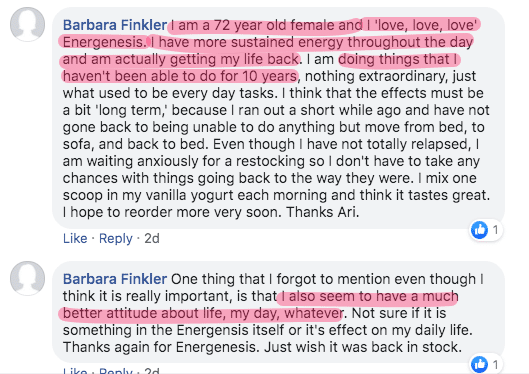This screenshot has width=529, height=374.
Task: Click the highlighted 'love, love, love' text
Action: (x=425, y=25)
